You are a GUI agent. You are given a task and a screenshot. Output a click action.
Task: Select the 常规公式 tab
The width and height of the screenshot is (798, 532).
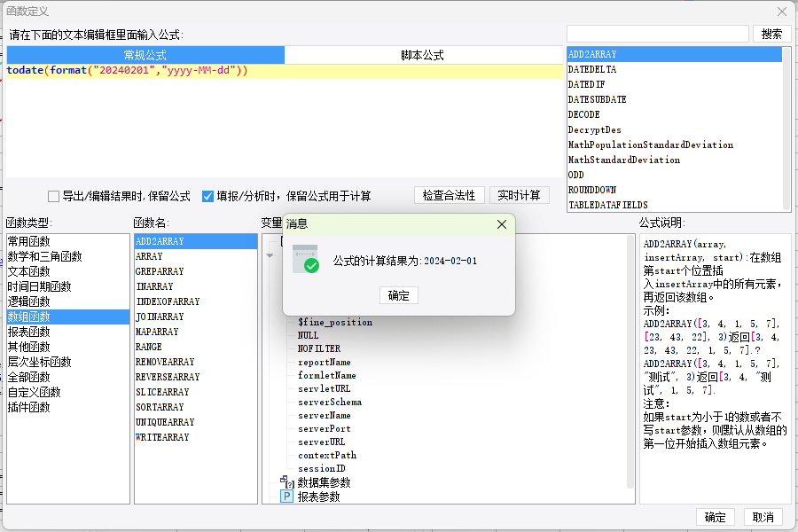[x=145, y=55]
